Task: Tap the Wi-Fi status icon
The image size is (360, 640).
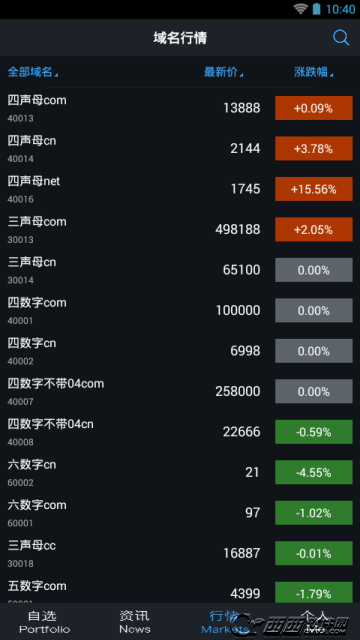Action: point(300,9)
